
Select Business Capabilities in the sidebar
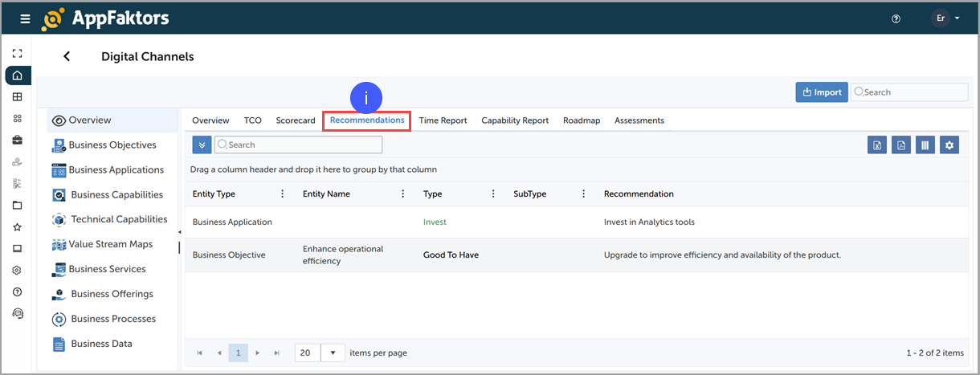coord(116,195)
